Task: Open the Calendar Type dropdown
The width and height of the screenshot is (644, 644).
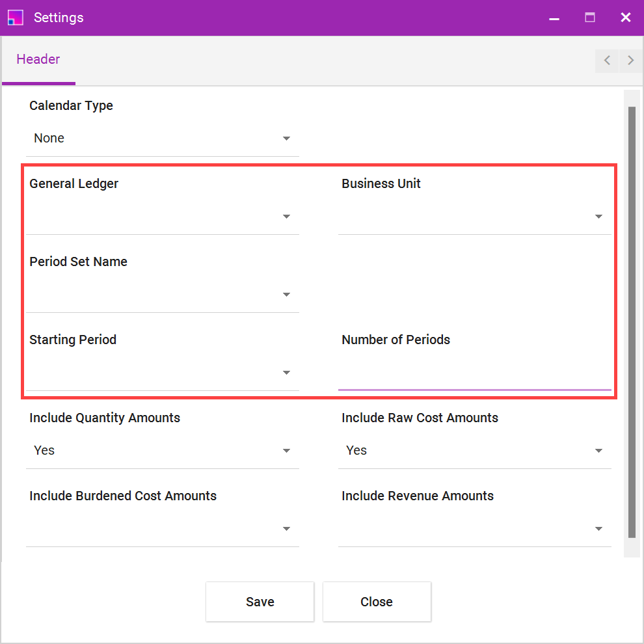Action: 162,139
